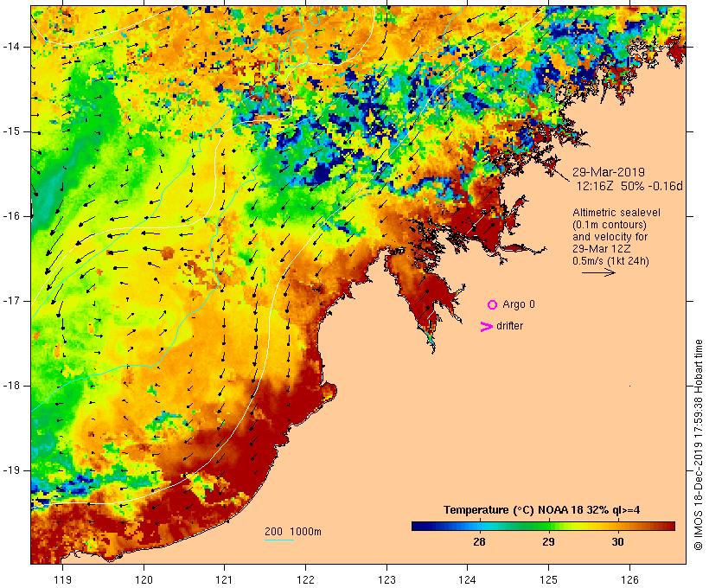Click the cyan 200m depth contour legend line
This screenshot has height=588, width=709.
click(279, 540)
